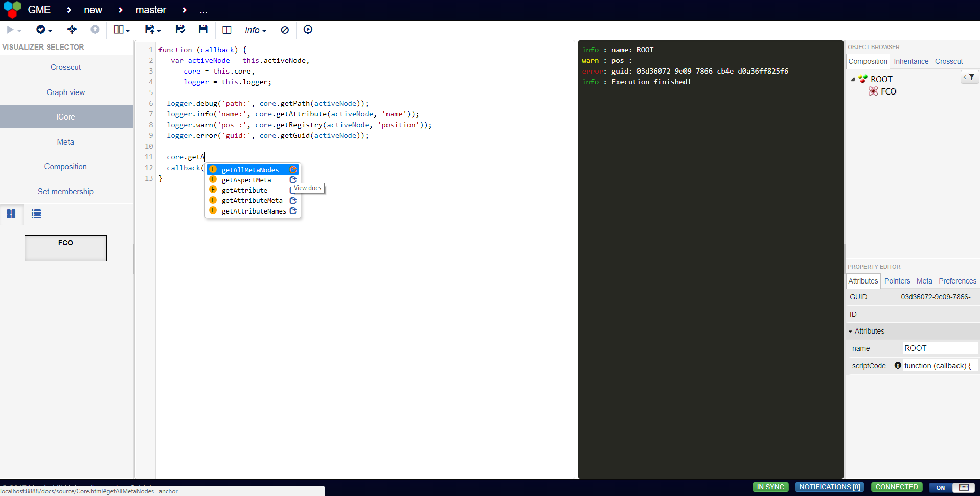This screenshot has width=980, height=496.
Task: Switch to Crosscut tab in Object Browser
Action: tap(949, 61)
